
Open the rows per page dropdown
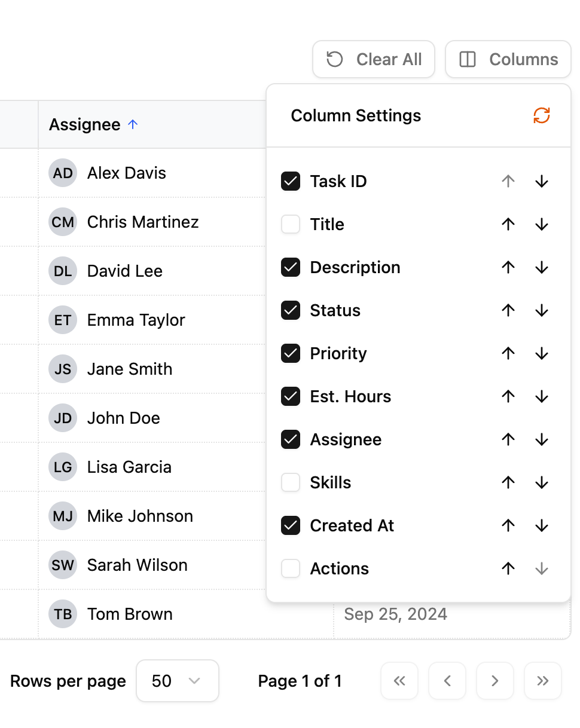click(177, 681)
